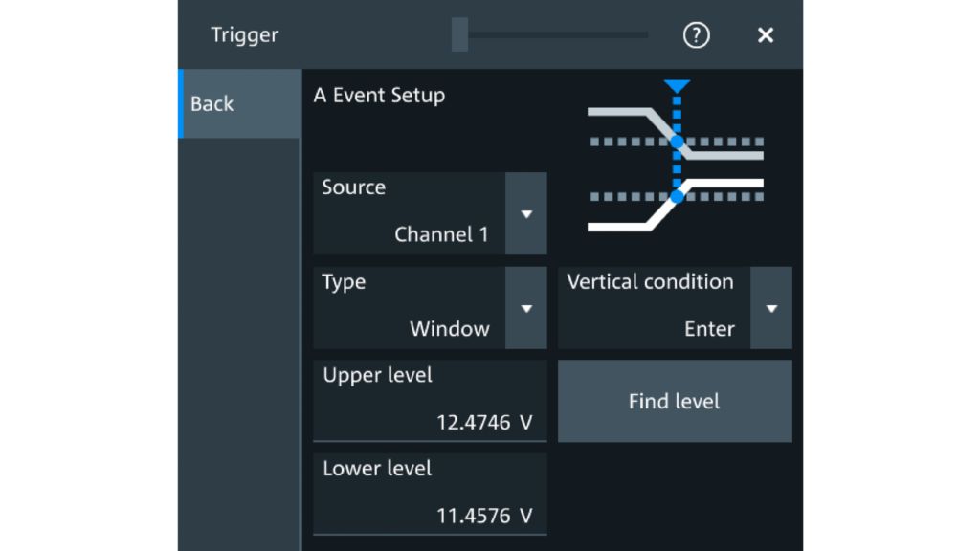Select the Channel 1 source value
This screenshot has height=551, width=980.
click(x=441, y=234)
